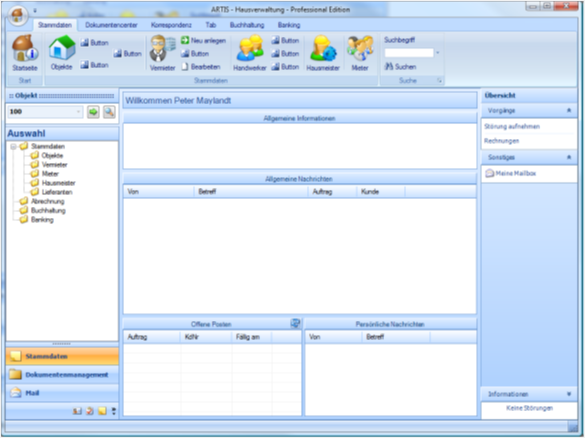Collapse the Stammdaten tree node
The image size is (585, 438).
pos(13,147)
